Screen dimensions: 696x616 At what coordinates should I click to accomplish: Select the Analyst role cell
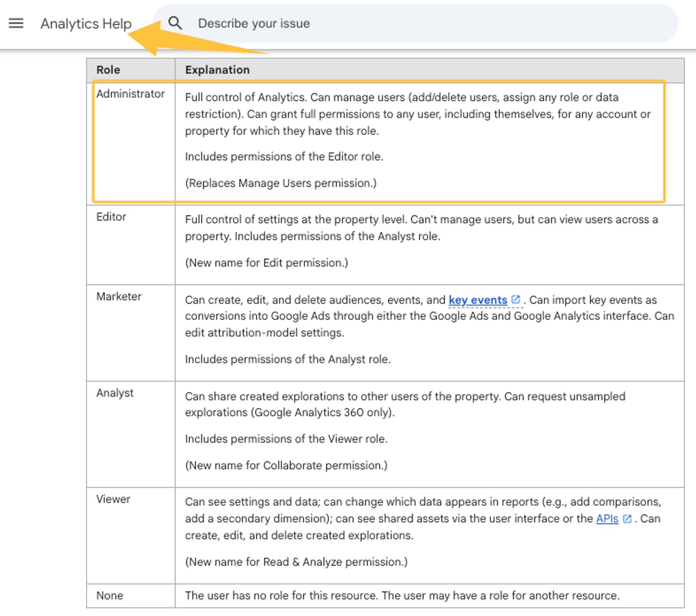(x=131, y=434)
